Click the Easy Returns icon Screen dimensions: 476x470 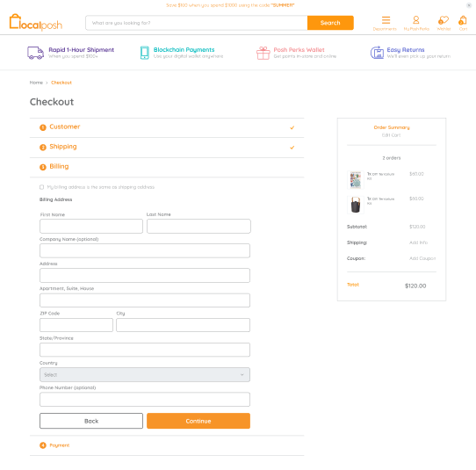tap(377, 53)
